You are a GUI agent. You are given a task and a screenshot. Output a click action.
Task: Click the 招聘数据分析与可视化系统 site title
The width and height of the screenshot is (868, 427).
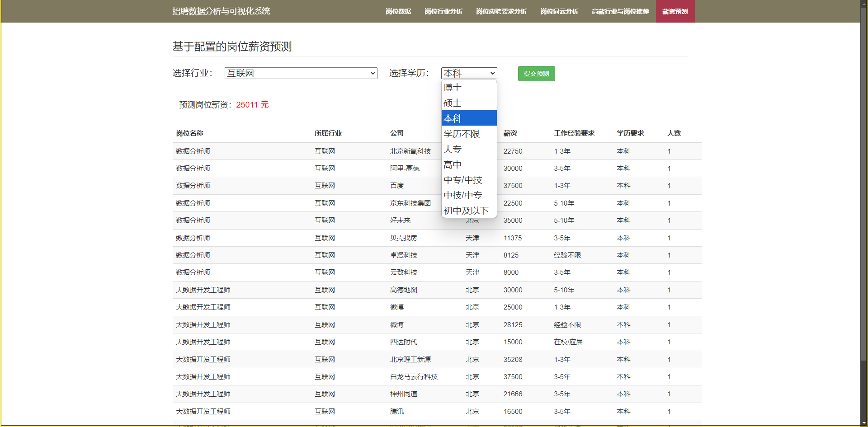tap(221, 11)
